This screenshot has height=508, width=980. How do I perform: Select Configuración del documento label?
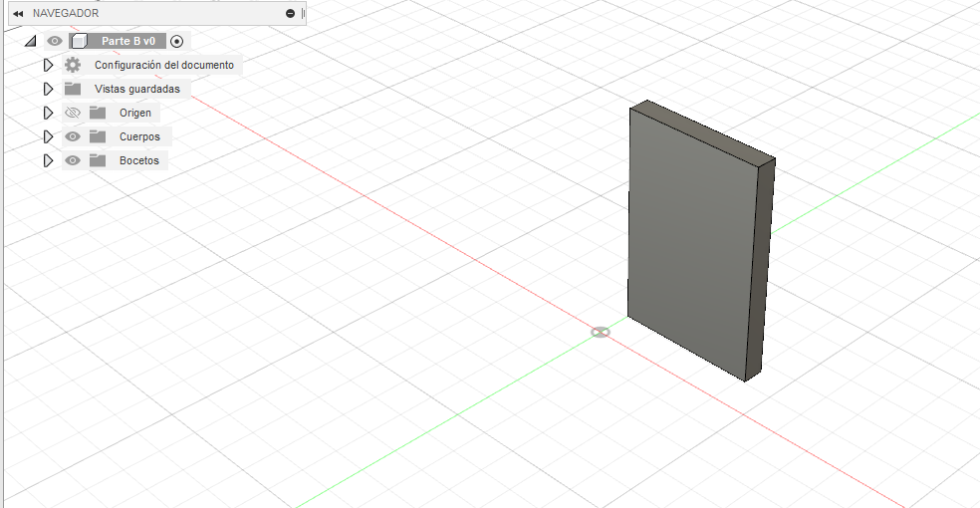[164, 65]
